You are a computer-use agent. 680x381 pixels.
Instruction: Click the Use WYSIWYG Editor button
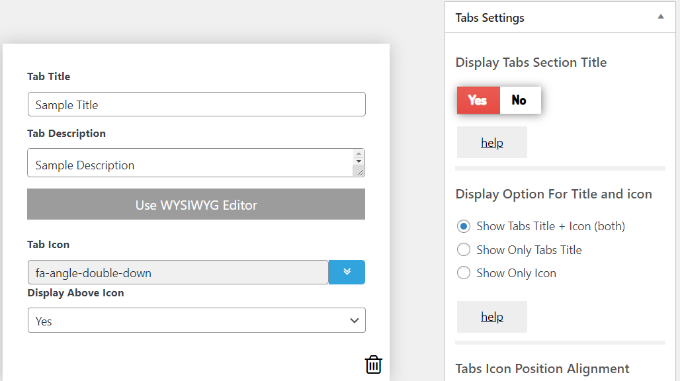[196, 204]
